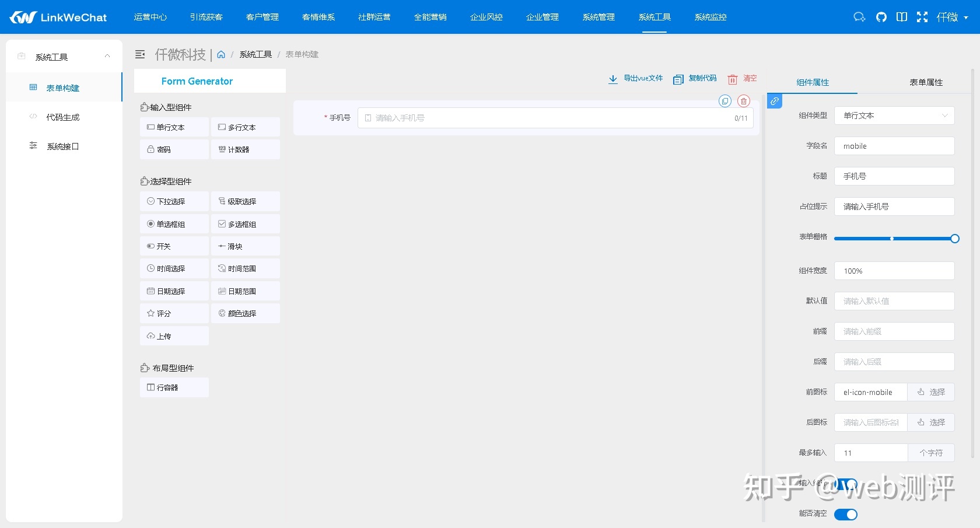The width and height of the screenshot is (980, 528).
Task: Open 系统接口 sidebar item
Action: [x=64, y=146]
